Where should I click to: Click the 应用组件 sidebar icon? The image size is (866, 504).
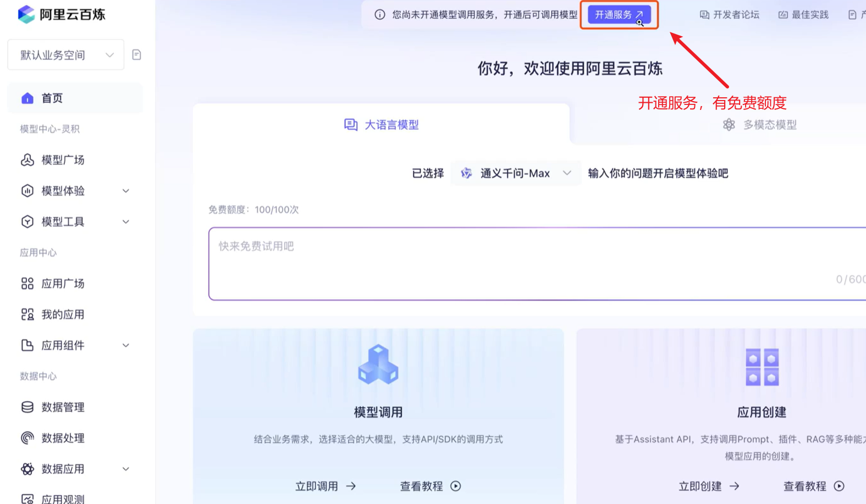pyautogui.click(x=27, y=345)
